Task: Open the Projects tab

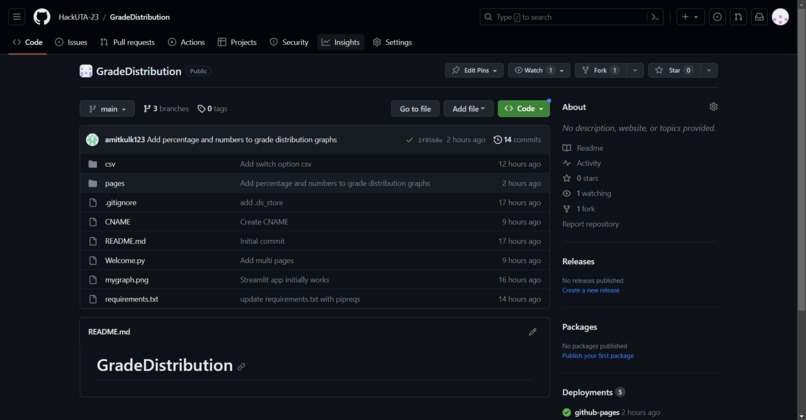Action: pyautogui.click(x=237, y=42)
